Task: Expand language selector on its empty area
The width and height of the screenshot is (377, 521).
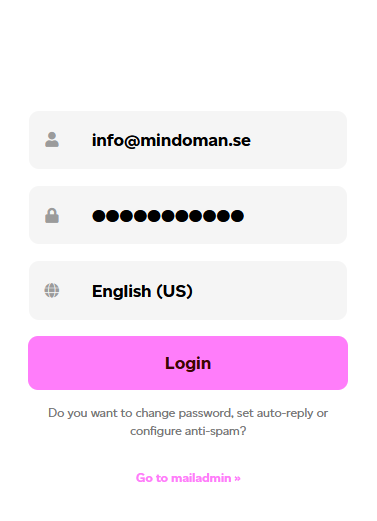Action: point(268,290)
